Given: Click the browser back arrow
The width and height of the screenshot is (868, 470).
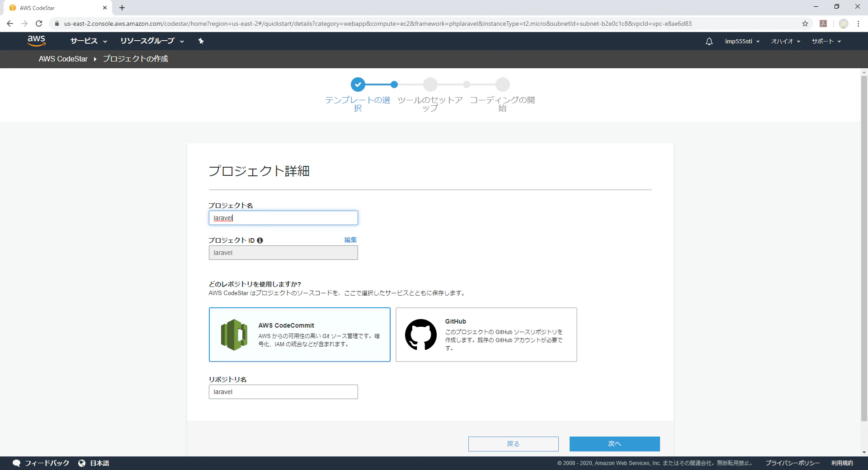Looking at the screenshot, I should tap(10, 23).
